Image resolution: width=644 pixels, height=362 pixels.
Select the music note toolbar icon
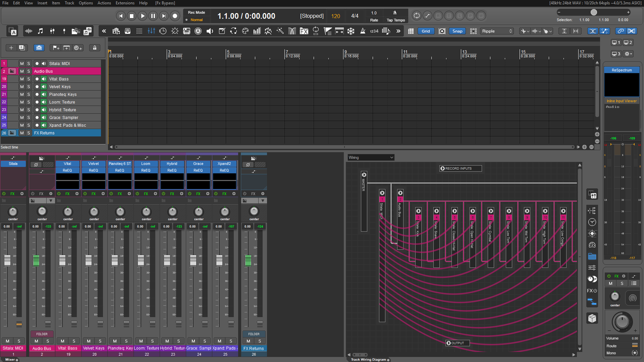40,31
